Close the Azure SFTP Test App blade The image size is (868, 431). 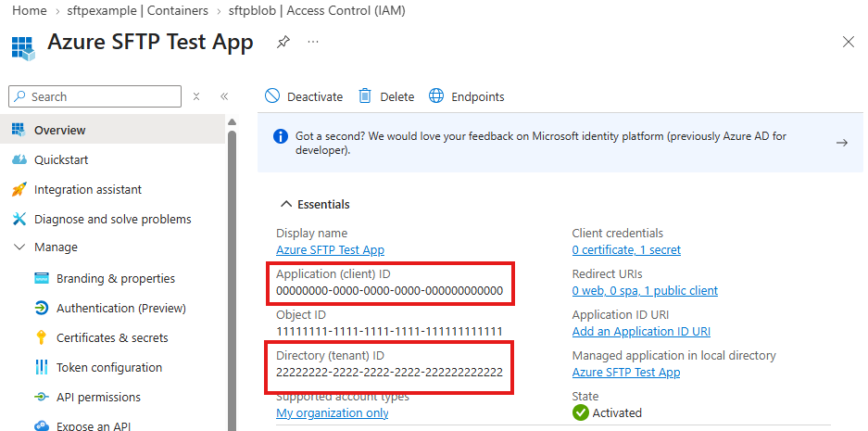848,42
